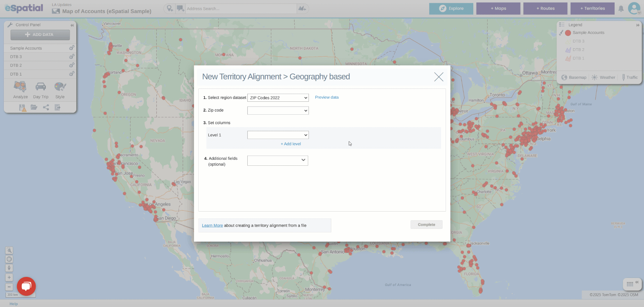This screenshot has width=644, height=307.
Task: Open the Select region dataset dropdown
Action: tap(278, 98)
